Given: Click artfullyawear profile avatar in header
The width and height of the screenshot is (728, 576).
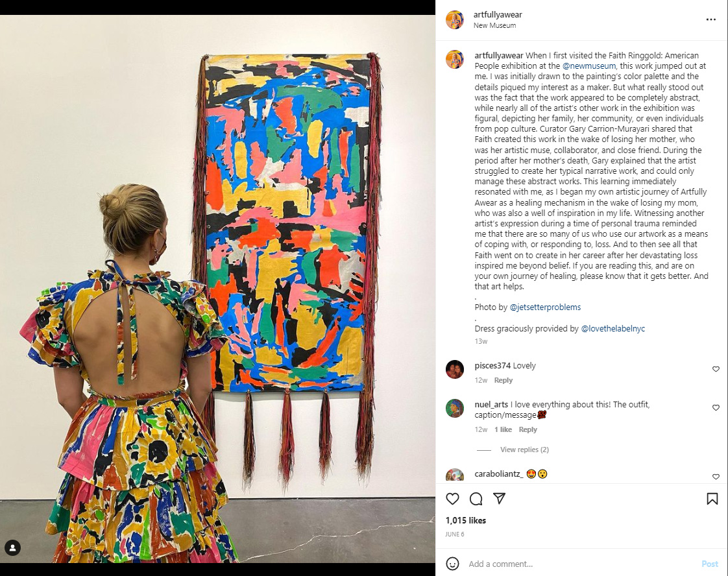Looking at the screenshot, I should click(455, 19).
